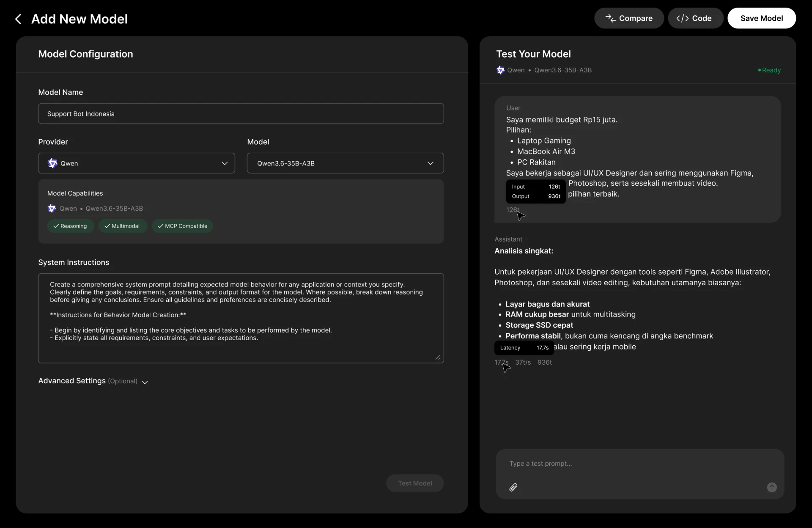Open the Code view

tap(695, 18)
